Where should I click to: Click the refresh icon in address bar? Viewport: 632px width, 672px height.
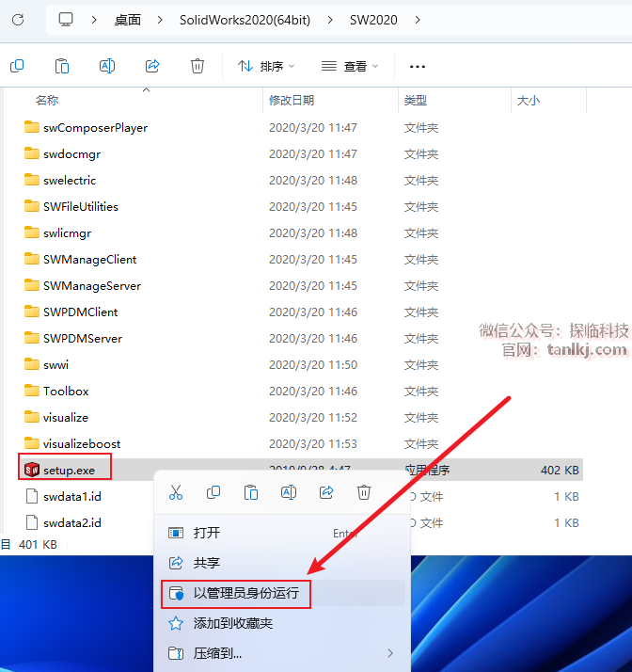click(18, 20)
